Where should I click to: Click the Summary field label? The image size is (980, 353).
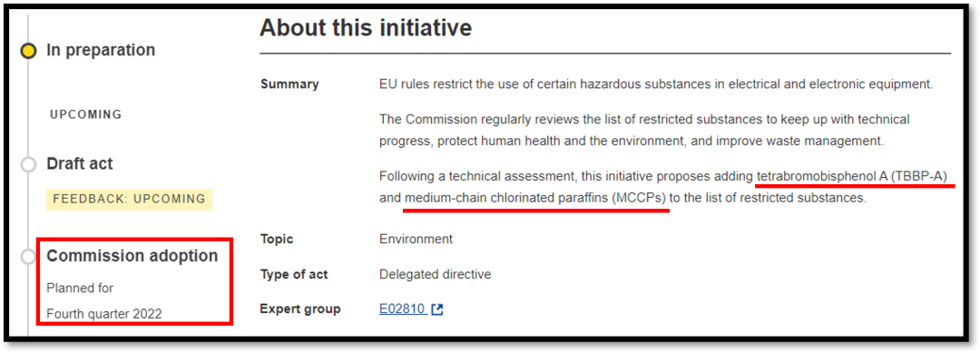[289, 84]
